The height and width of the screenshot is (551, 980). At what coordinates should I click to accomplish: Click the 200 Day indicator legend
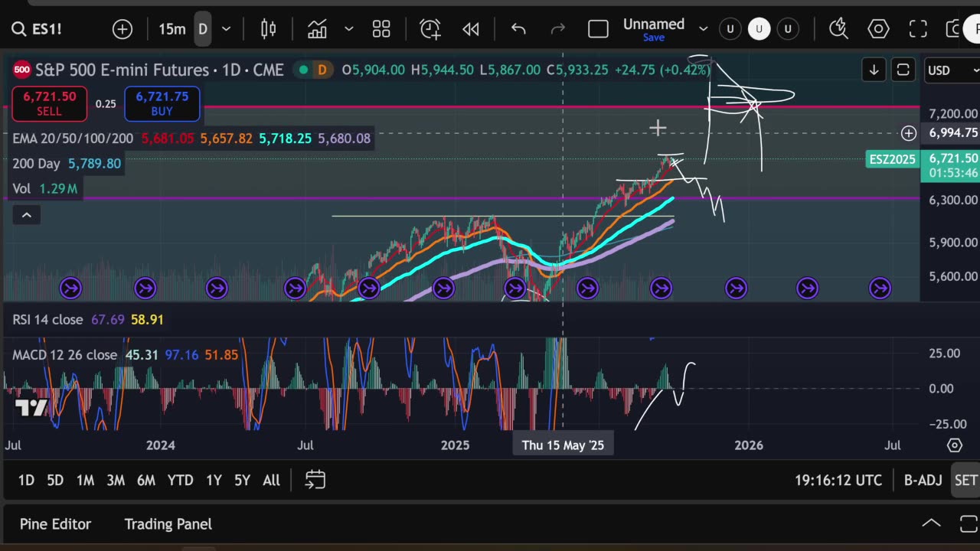coord(36,164)
